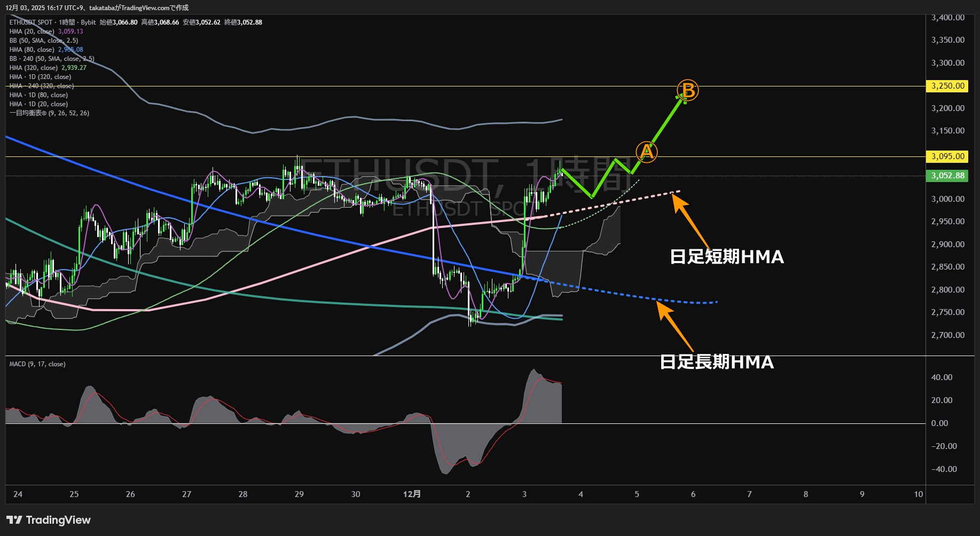Click the green 3,052.88 current price label
The width and height of the screenshot is (980, 536).
click(x=947, y=176)
